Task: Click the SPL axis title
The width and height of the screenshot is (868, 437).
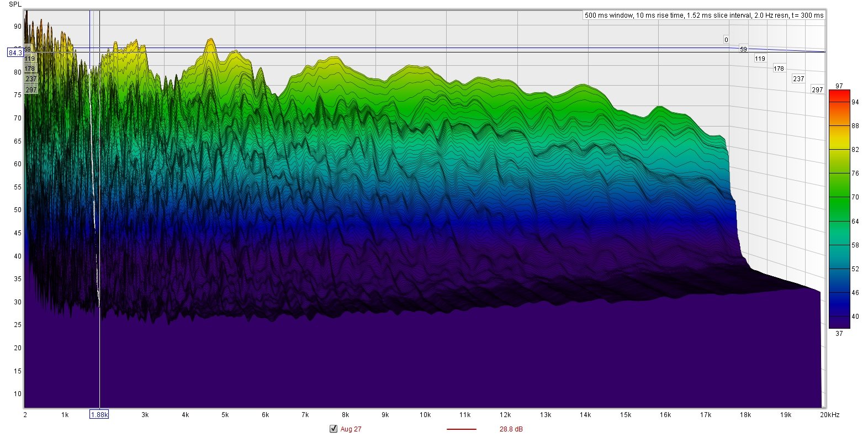Action: [15, 4]
